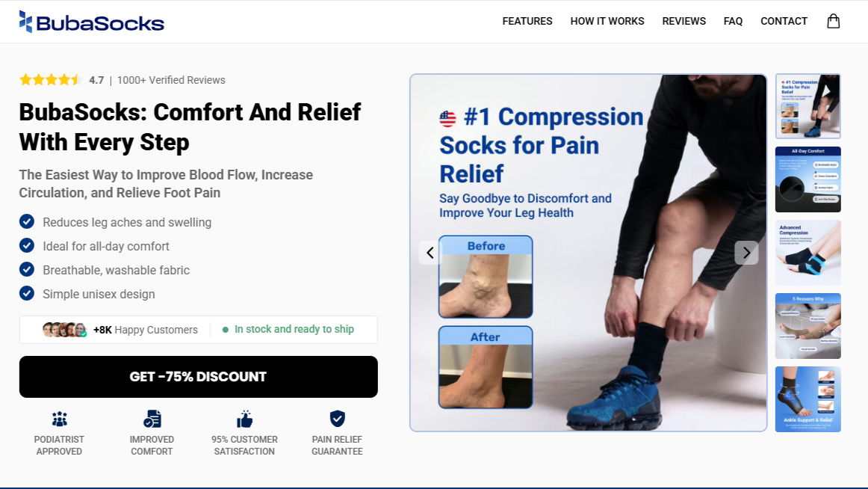
Task: Go to the previous carousel image
Action: [430, 253]
